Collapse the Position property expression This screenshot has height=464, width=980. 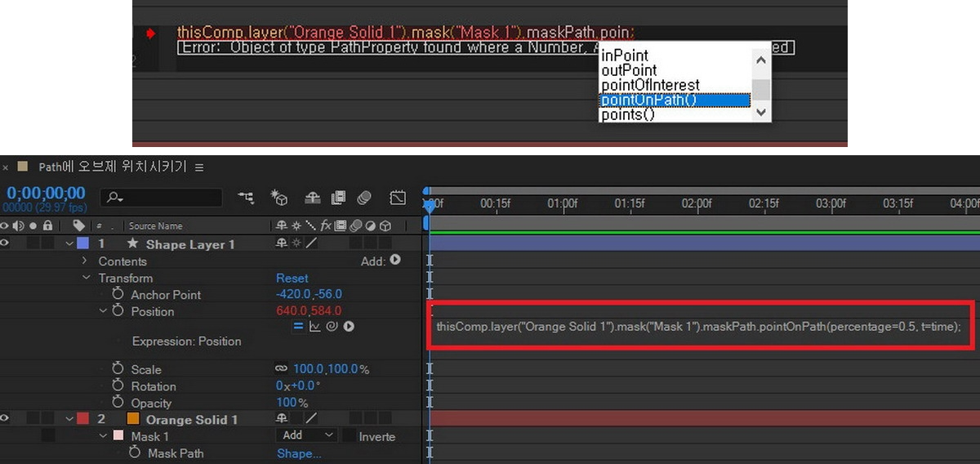click(103, 311)
